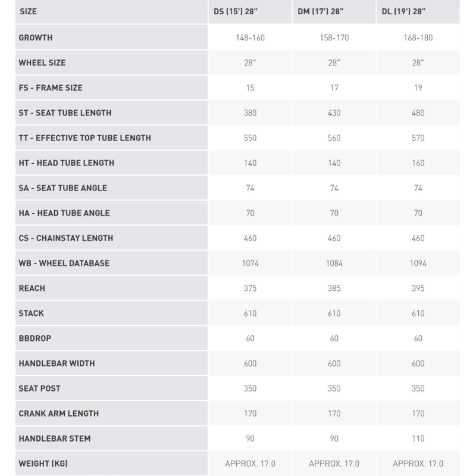Click the REACH row label
The height and width of the screenshot is (476, 476).
click(x=32, y=288)
